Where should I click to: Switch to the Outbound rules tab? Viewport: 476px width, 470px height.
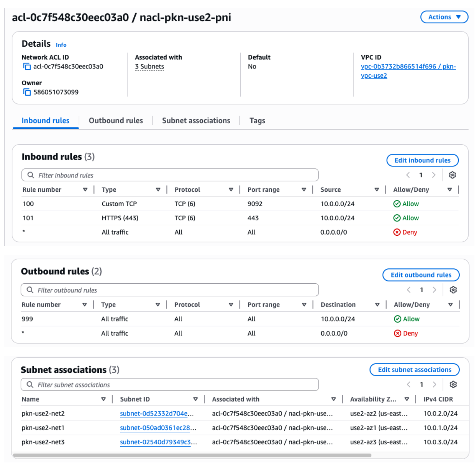(x=115, y=121)
